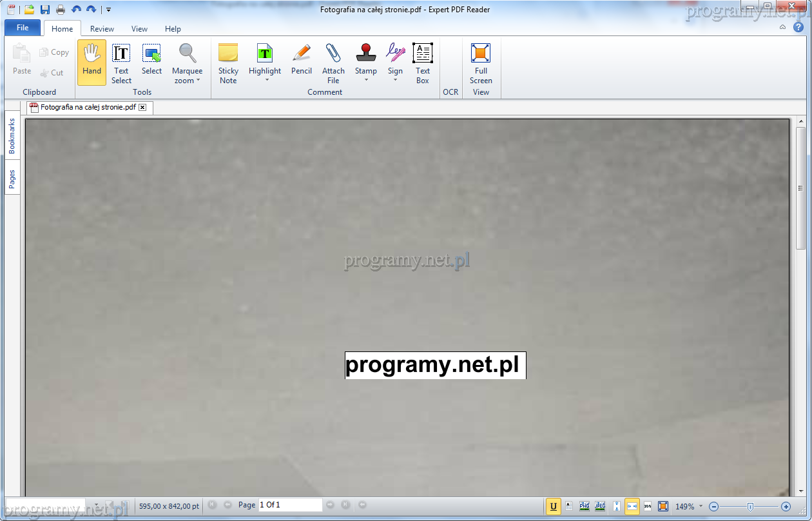
Task: Close the Fotografia na całej stronie.pdf tab
Action: 142,108
